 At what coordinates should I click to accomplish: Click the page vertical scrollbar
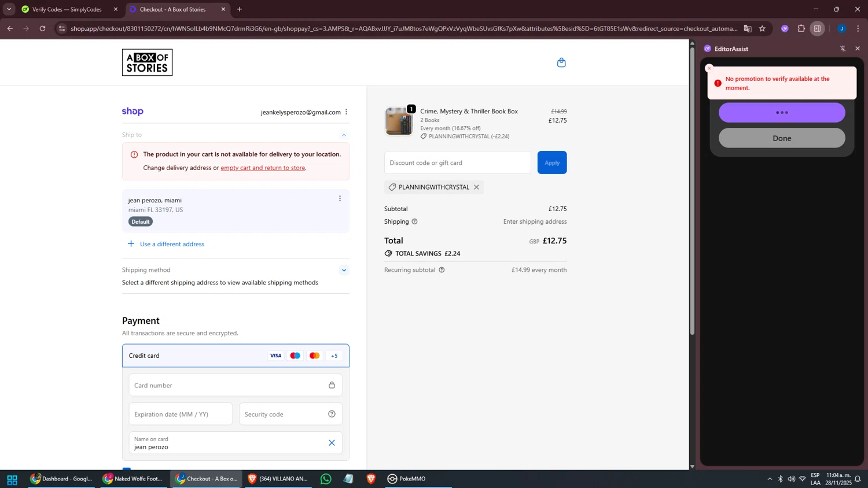point(692,191)
